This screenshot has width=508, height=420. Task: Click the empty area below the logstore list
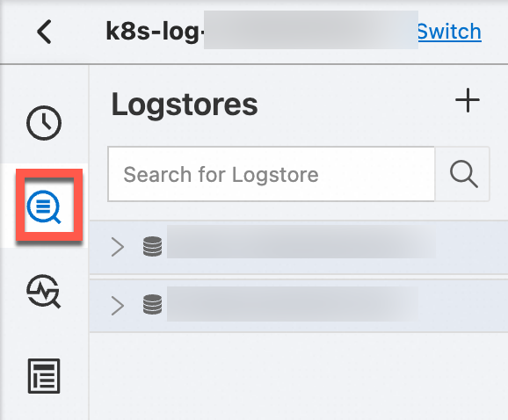[299, 376]
